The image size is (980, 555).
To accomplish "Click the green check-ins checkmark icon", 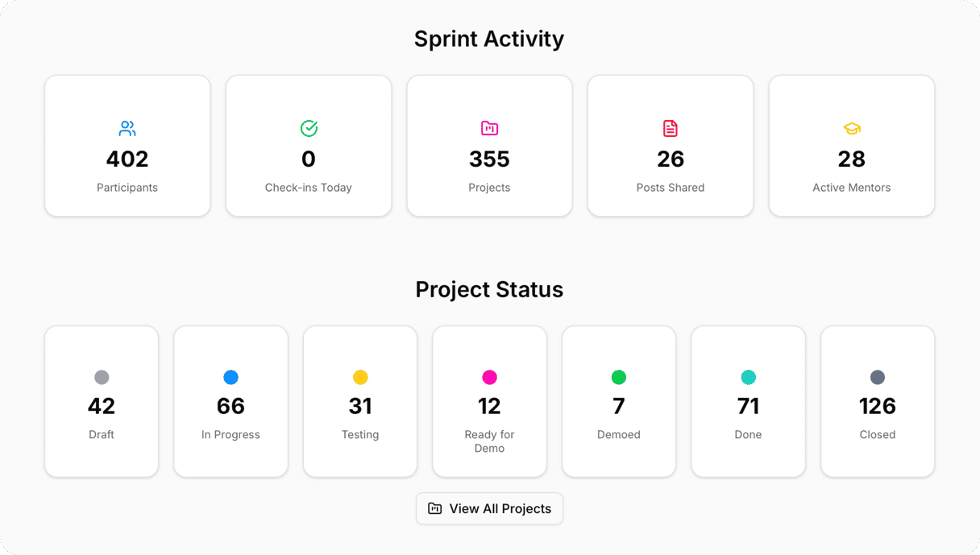I will [308, 127].
